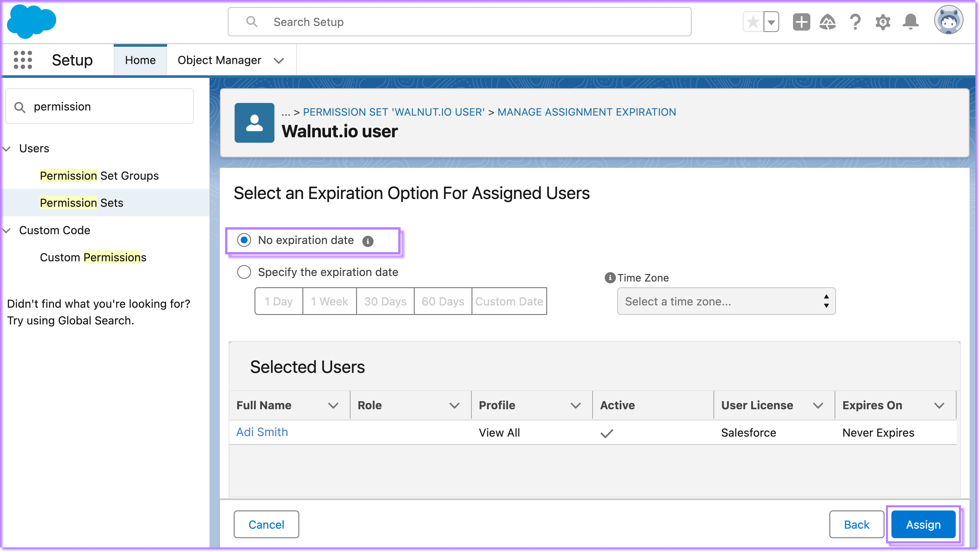Click the favorites star icon
The image size is (980, 552).
[753, 22]
